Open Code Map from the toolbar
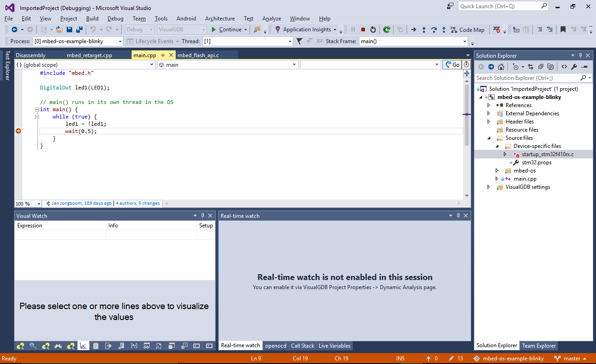Image resolution: width=596 pixels, height=364 pixels. tap(468, 30)
